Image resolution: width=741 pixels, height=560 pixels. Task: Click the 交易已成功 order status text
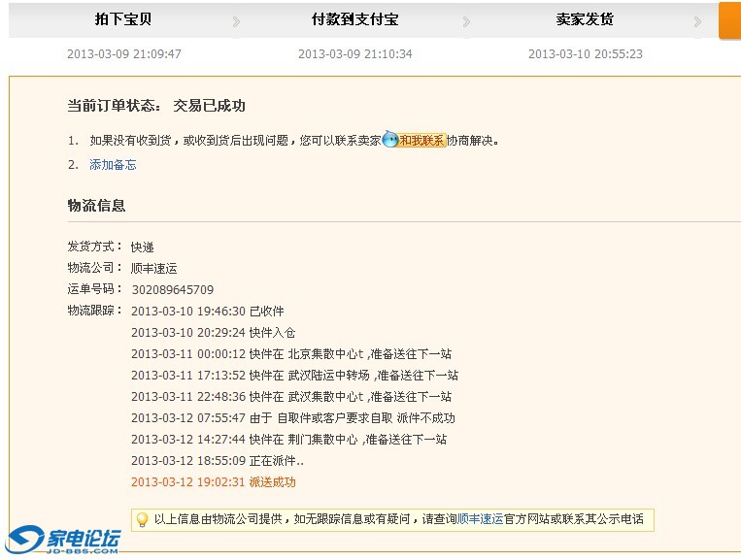(x=209, y=106)
